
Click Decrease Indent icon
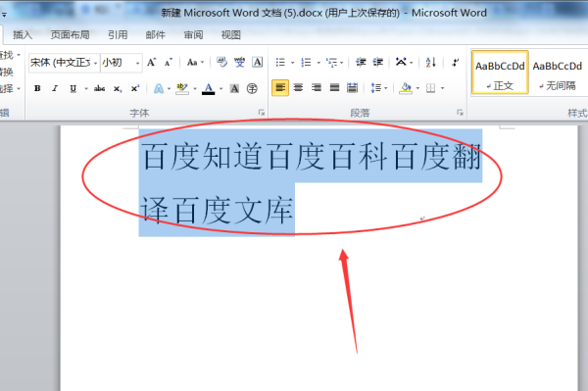(361, 63)
